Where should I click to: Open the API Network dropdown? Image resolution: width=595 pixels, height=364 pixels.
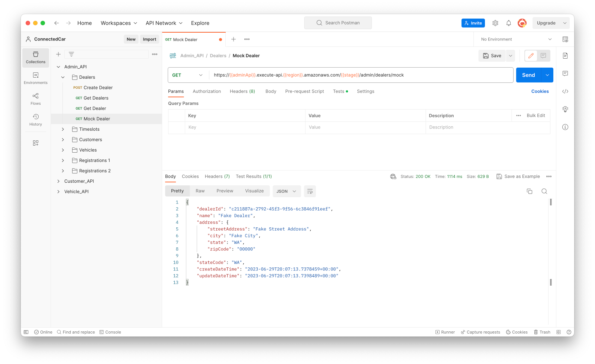click(x=164, y=23)
